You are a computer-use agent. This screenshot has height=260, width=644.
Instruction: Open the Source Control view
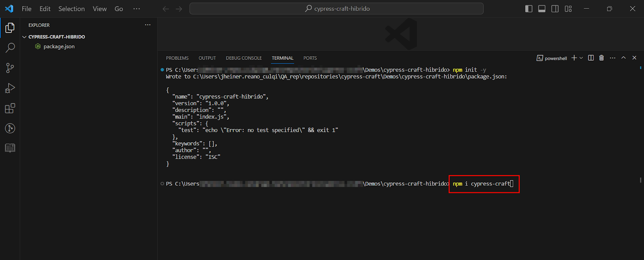pyautogui.click(x=10, y=68)
